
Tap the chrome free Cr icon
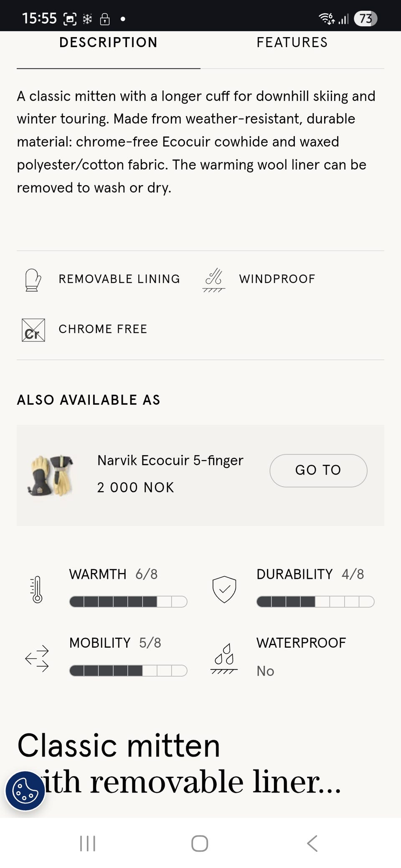click(x=33, y=330)
